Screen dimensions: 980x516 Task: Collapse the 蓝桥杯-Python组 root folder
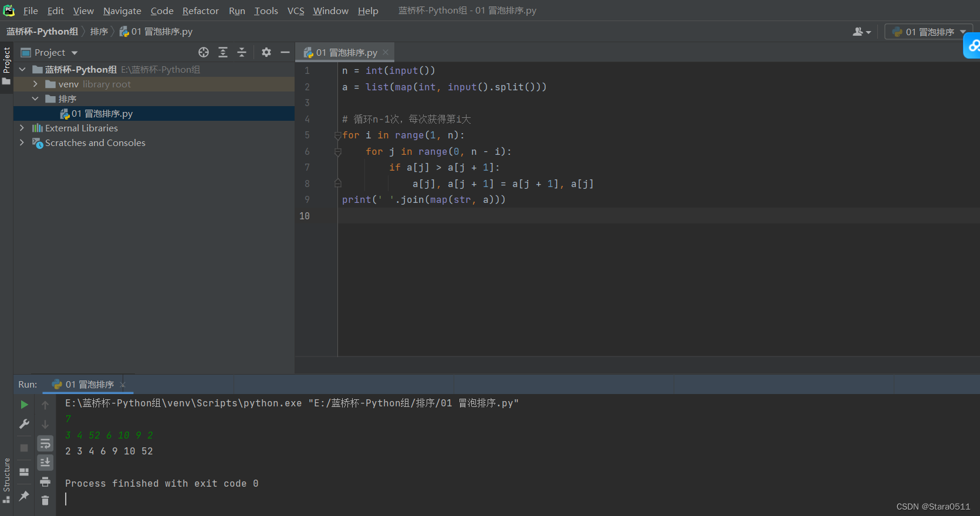(x=22, y=69)
